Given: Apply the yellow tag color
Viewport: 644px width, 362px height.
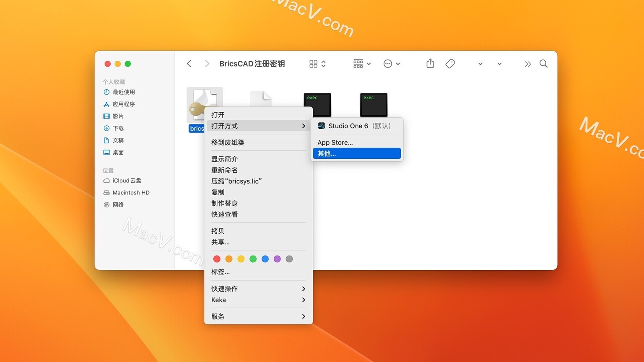Looking at the screenshot, I should pos(241,259).
